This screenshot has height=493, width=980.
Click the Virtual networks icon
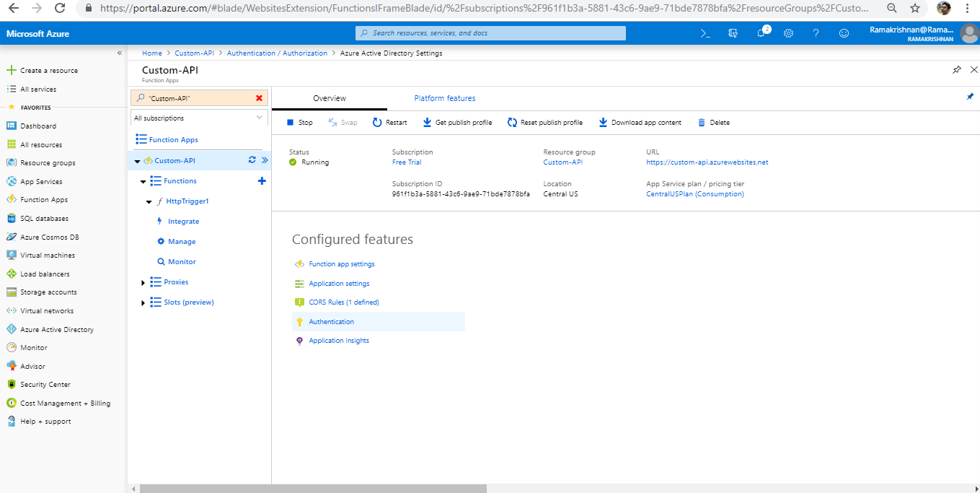pos(12,310)
